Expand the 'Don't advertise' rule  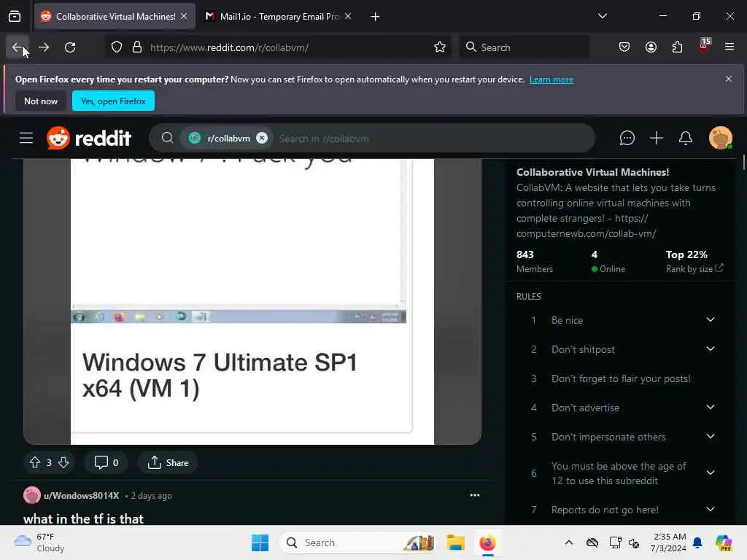(x=711, y=407)
